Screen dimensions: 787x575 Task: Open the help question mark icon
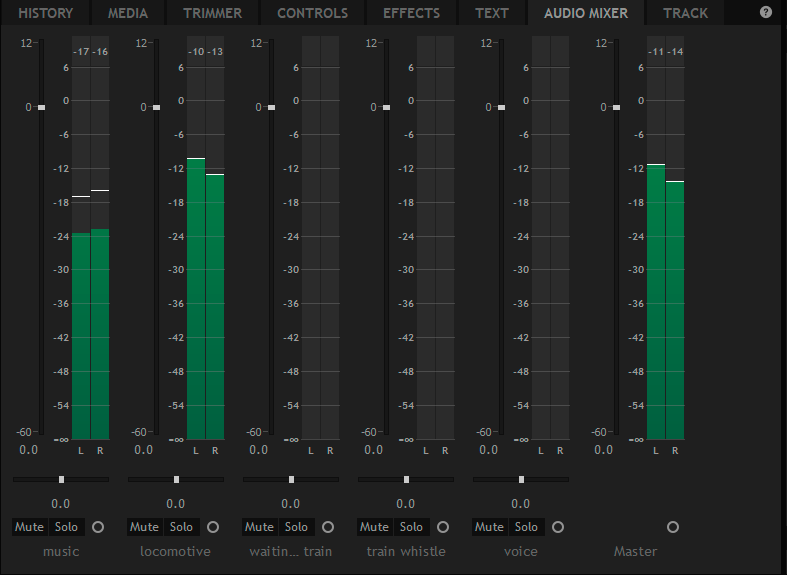pos(765,12)
